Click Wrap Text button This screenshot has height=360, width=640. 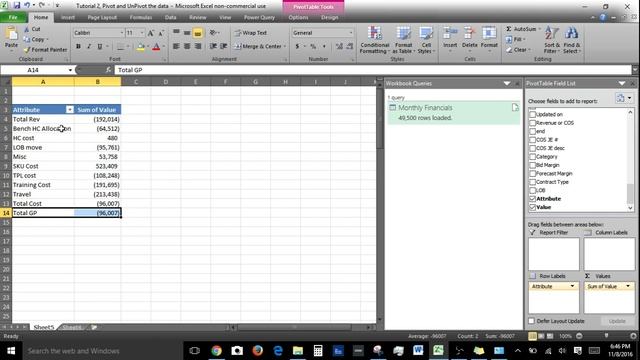click(x=250, y=33)
